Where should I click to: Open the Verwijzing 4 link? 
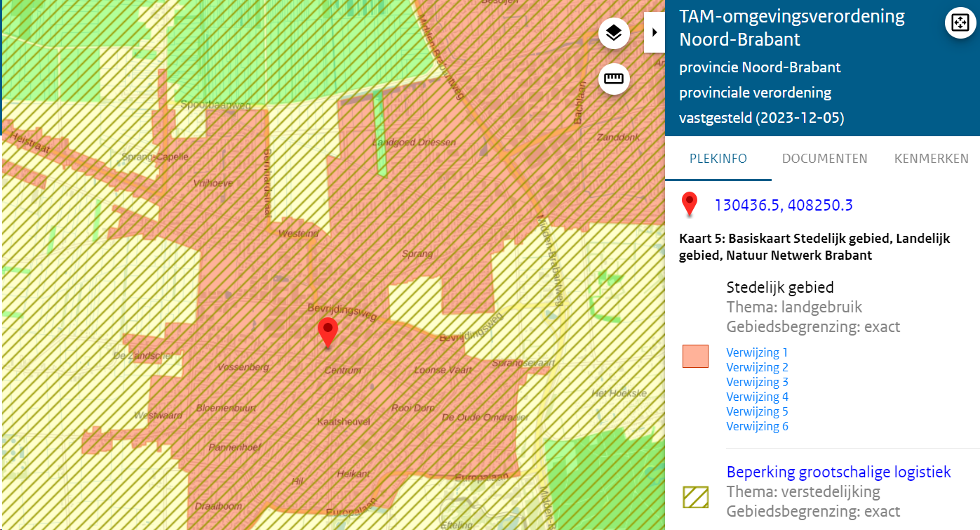758,397
